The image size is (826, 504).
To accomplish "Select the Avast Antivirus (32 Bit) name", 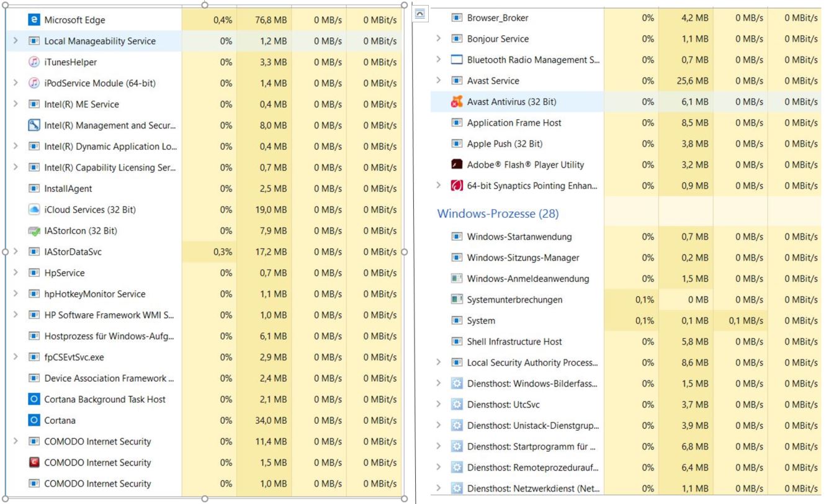I will click(512, 102).
